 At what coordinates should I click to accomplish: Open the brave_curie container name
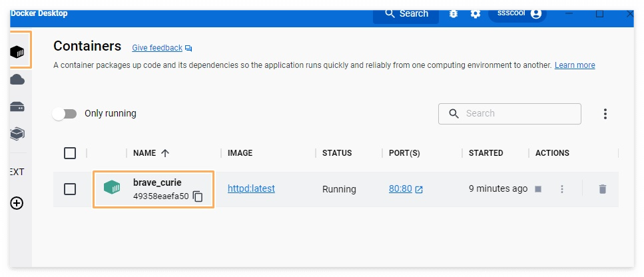(x=157, y=182)
